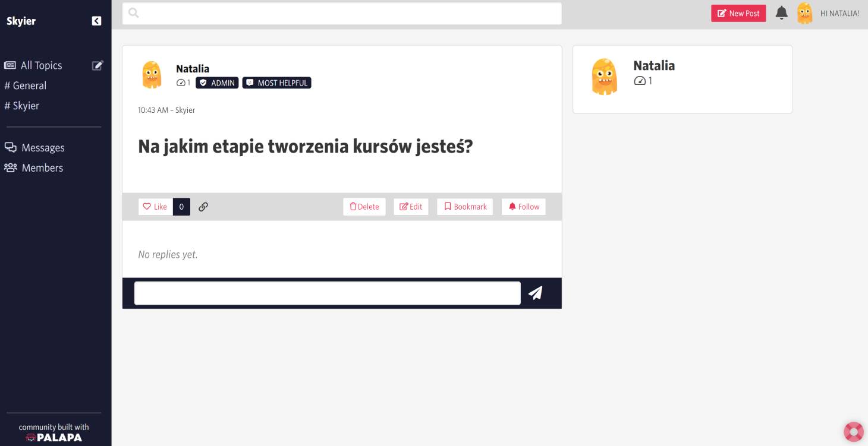Open the # General topic
868x446 pixels.
[26, 86]
